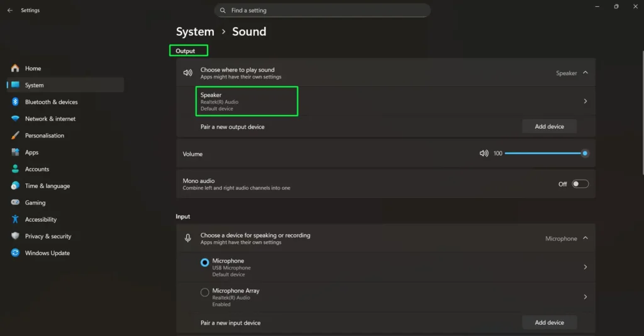Click the Home icon in sidebar
Viewport: 644px width, 336px height.
coord(15,68)
